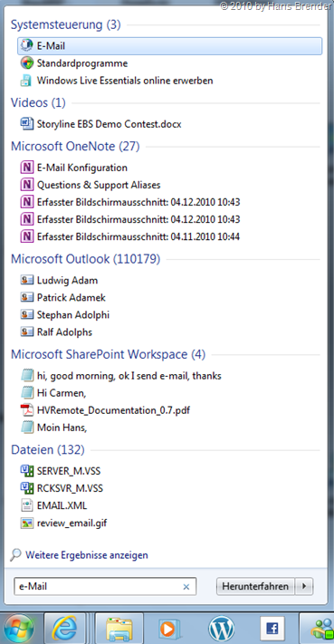Open RCKSVR_M.VSS file
The image size is (334, 644).
click(x=70, y=488)
